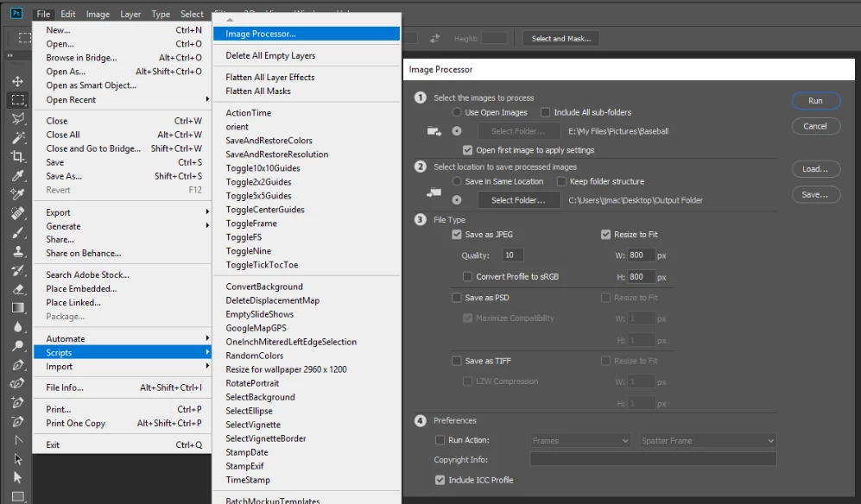Expand toolbar with double-arrow toggle

(x=9, y=55)
